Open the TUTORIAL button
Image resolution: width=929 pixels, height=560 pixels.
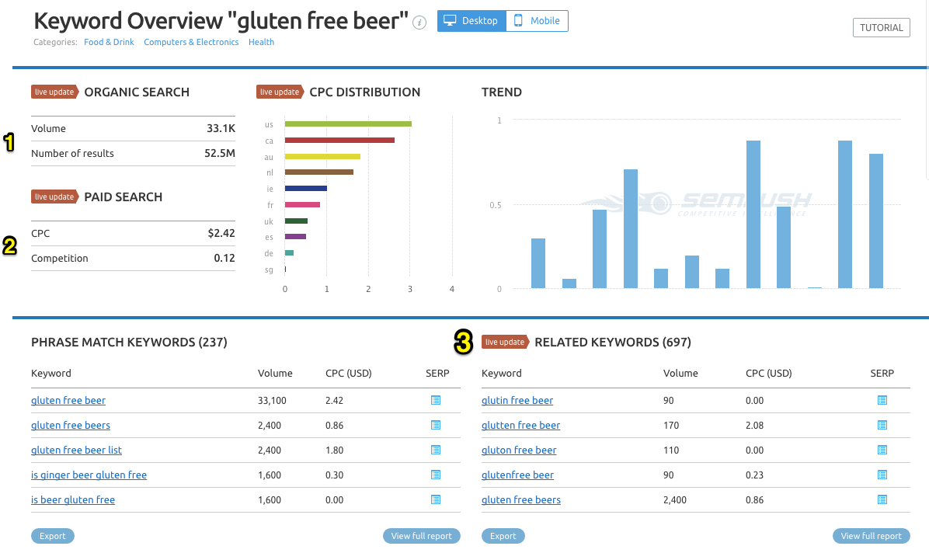(x=881, y=27)
